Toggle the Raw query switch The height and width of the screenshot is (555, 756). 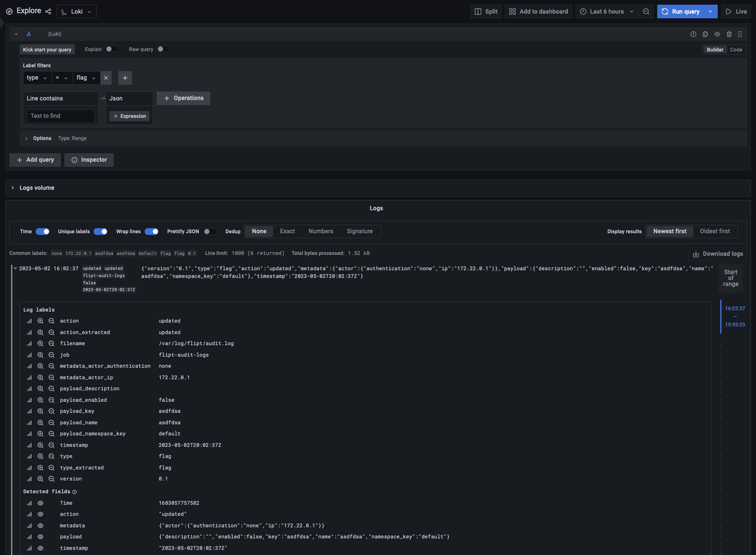163,49
